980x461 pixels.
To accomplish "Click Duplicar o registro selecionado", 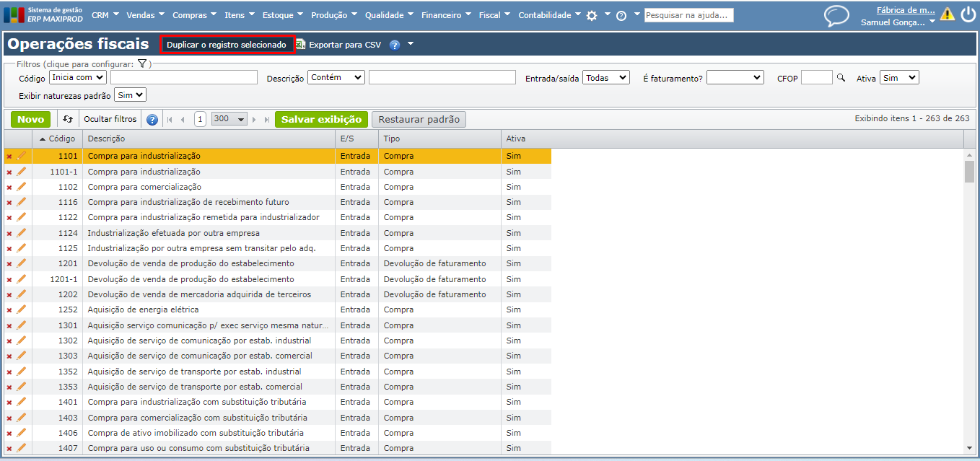I will coord(227,45).
